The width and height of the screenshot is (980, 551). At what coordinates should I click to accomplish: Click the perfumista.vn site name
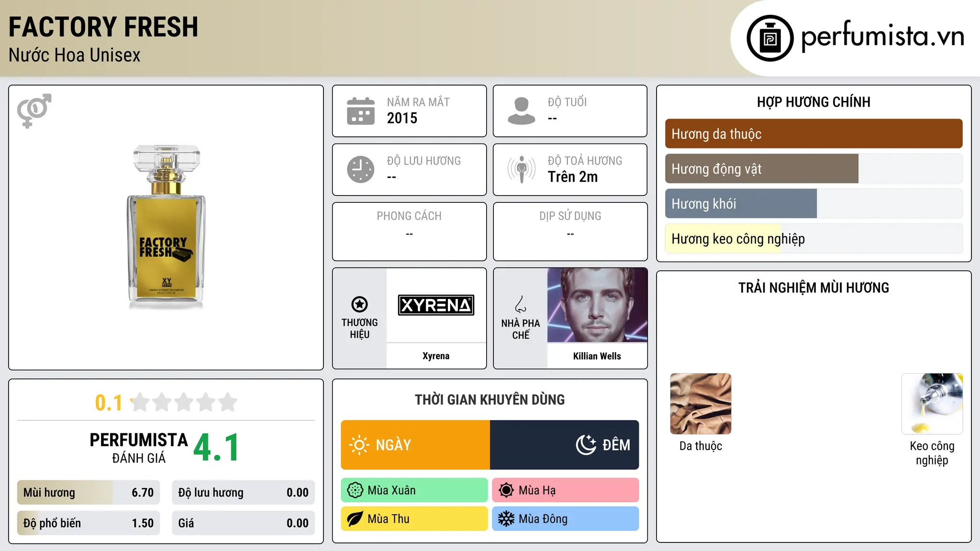883,36
